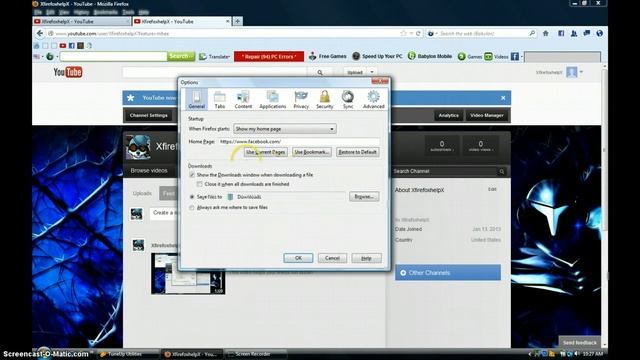
Task: Click the YouTube bookmark icon in bookmarks bar
Action: [63, 46]
